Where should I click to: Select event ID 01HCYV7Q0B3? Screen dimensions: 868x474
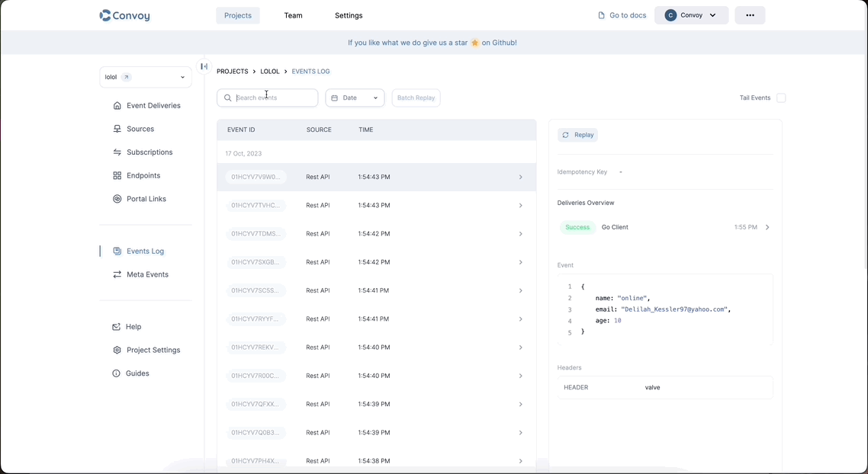[x=256, y=433]
